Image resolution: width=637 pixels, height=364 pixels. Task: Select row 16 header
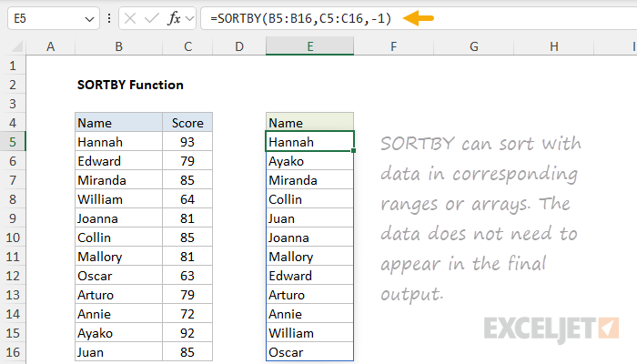click(13, 352)
